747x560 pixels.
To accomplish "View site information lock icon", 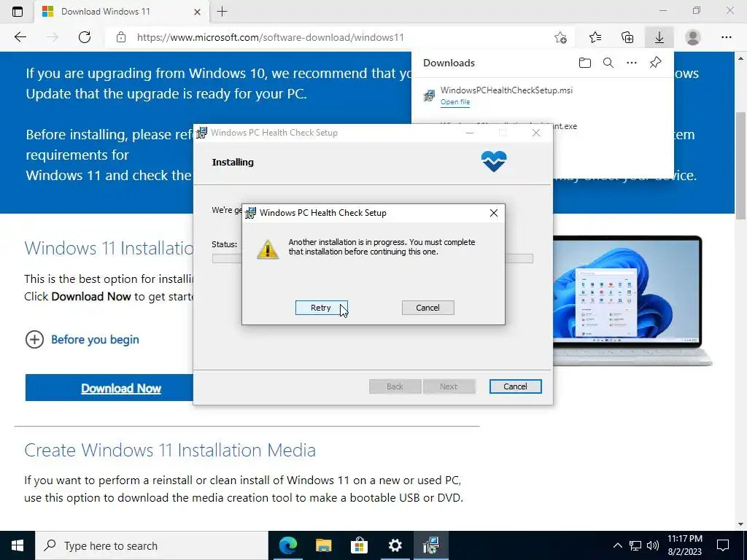I will coord(121,37).
